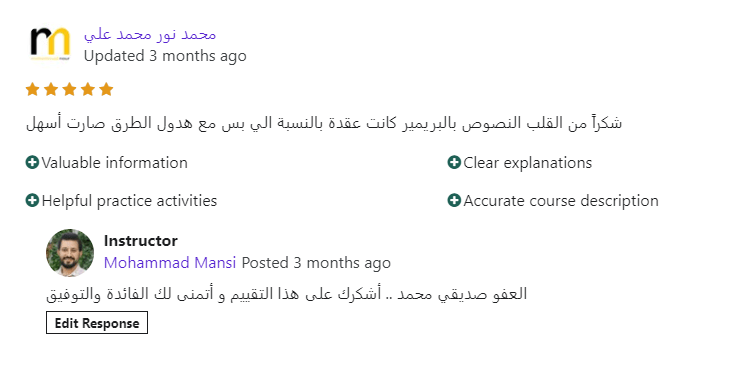Click the fourth star in the rating
747x366 pixels.
[x=88, y=89]
